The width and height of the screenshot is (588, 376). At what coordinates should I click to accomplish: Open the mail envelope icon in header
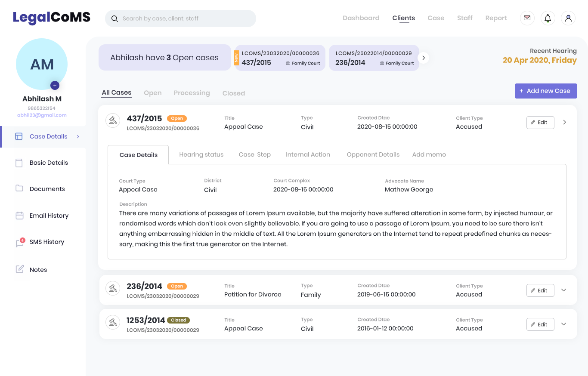(x=527, y=18)
